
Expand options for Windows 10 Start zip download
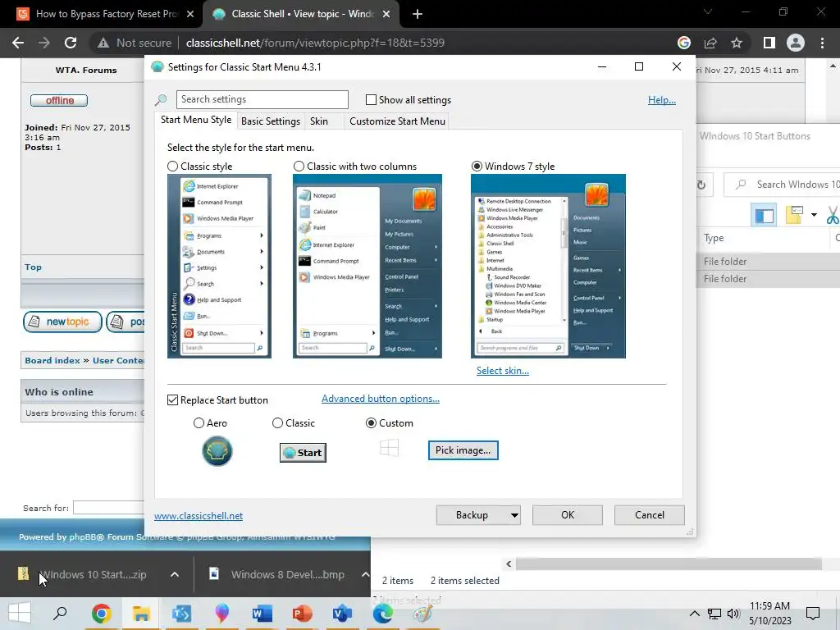(175, 574)
